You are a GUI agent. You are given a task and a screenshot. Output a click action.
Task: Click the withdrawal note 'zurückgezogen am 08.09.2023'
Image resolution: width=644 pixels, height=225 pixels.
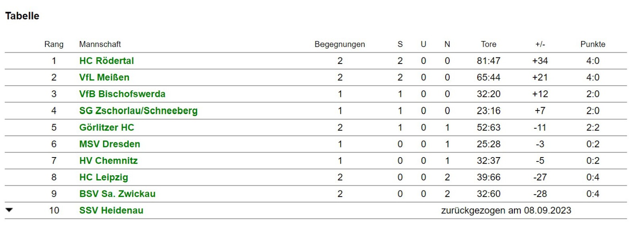click(506, 211)
